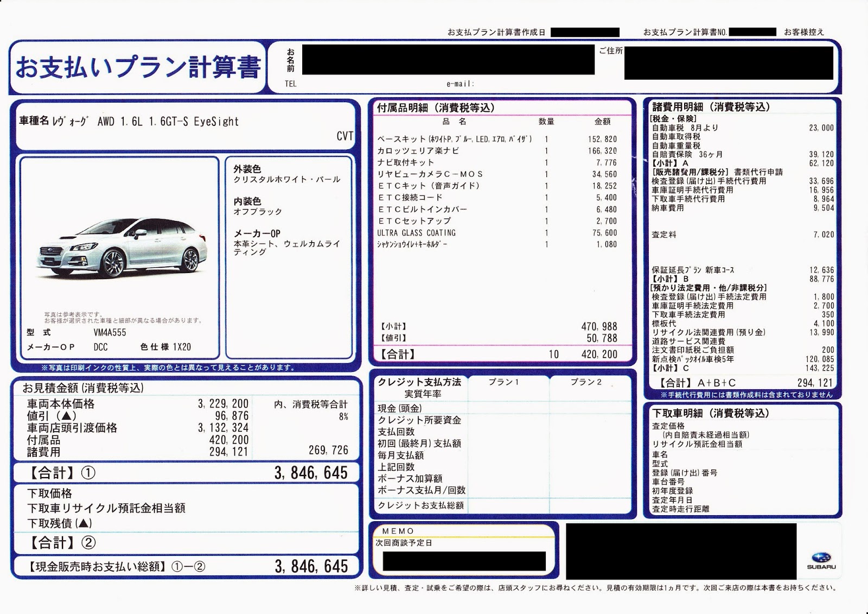The image size is (868, 614).
Task: Click the amount '166,320'
Action: (602, 151)
